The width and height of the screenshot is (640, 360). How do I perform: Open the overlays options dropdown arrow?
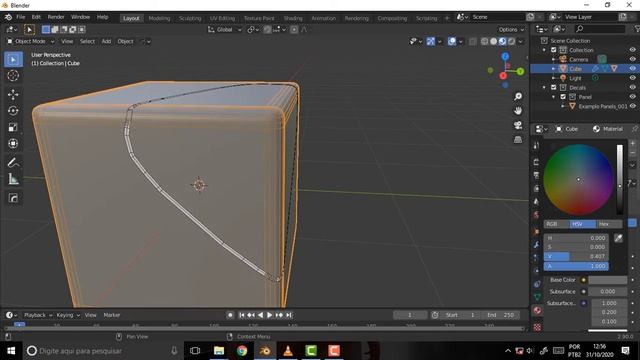click(461, 41)
